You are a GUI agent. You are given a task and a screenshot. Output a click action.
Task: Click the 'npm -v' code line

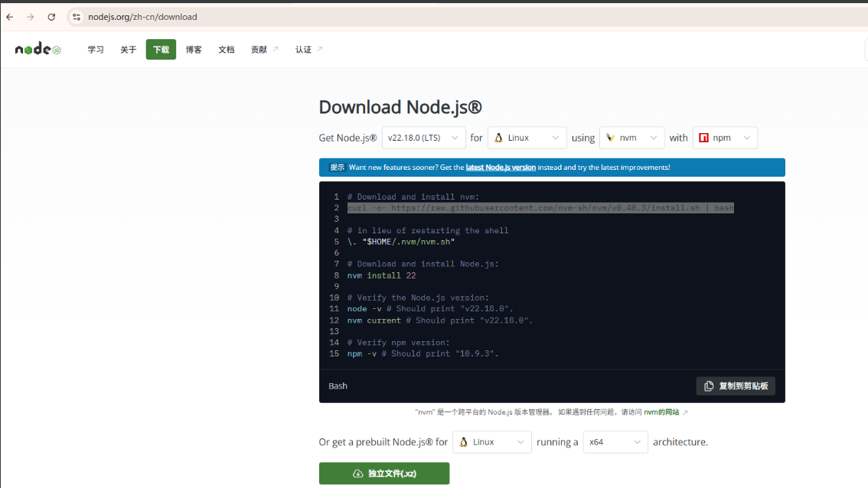pos(423,353)
